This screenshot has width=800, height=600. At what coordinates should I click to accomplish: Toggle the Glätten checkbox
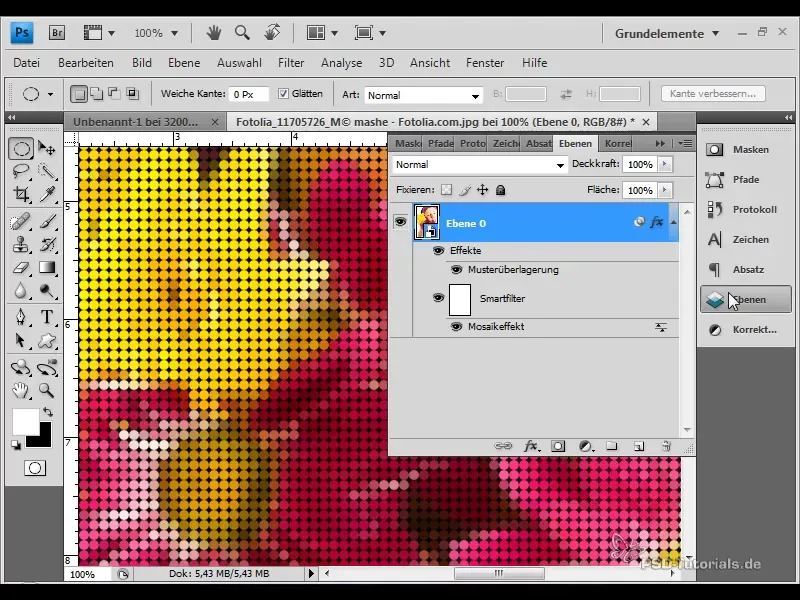[283, 93]
